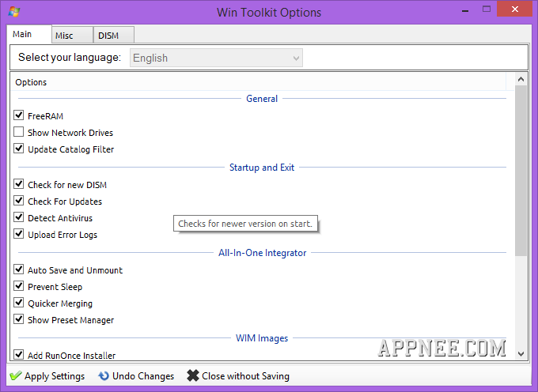
Task: Maximize the Win Toolkit Options window
Action: click(x=487, y=9)
